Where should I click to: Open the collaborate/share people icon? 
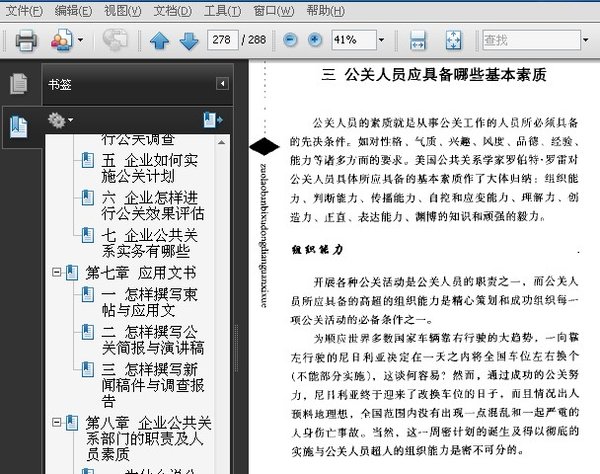(x=62, y=40)
